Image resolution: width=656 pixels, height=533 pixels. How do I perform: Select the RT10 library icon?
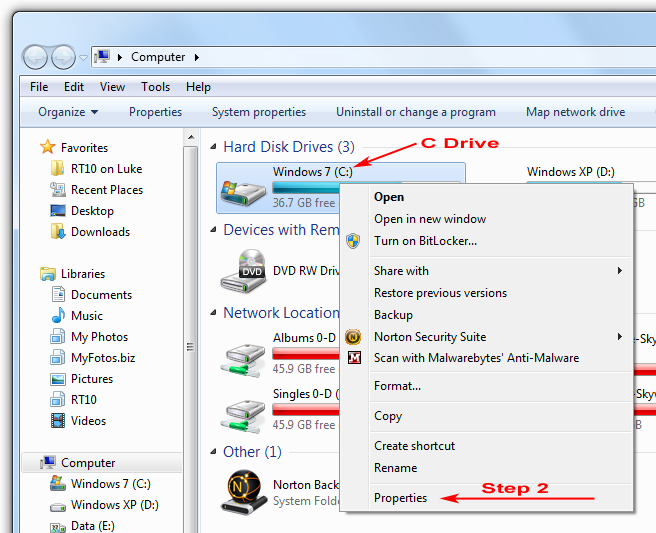(x=58, y=399)
